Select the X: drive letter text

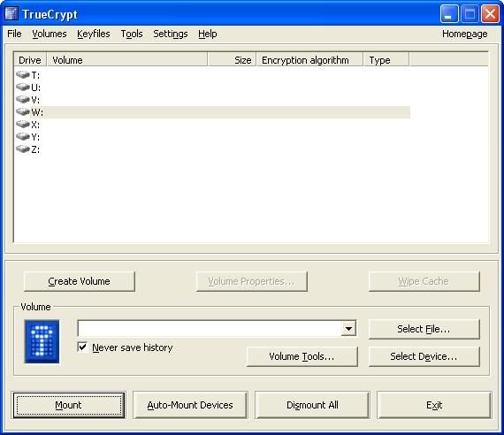(35, 125)
